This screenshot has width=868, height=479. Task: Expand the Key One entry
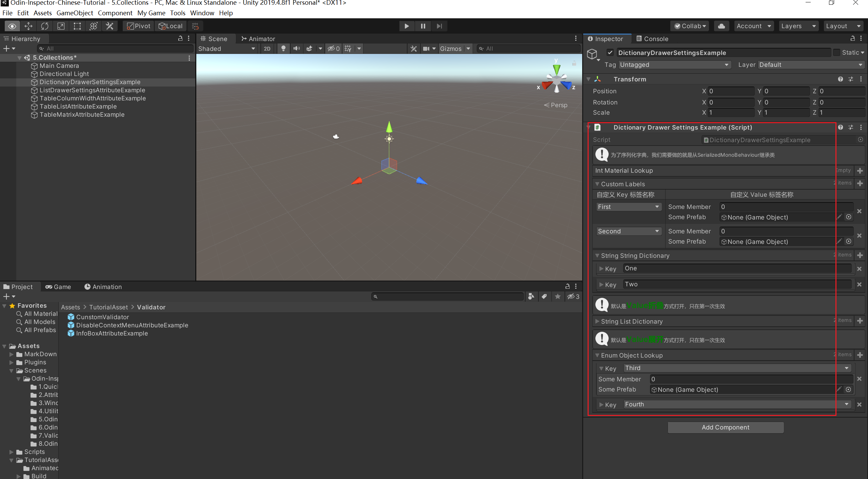(x=601, y=269)
